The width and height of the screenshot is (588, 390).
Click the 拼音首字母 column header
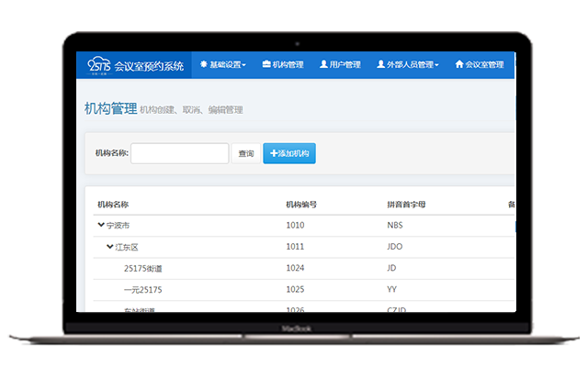point(408,204)
